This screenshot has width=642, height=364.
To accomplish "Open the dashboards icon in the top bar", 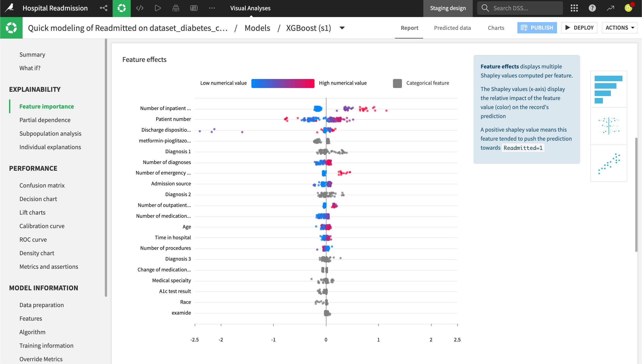I will coord(194,8).
